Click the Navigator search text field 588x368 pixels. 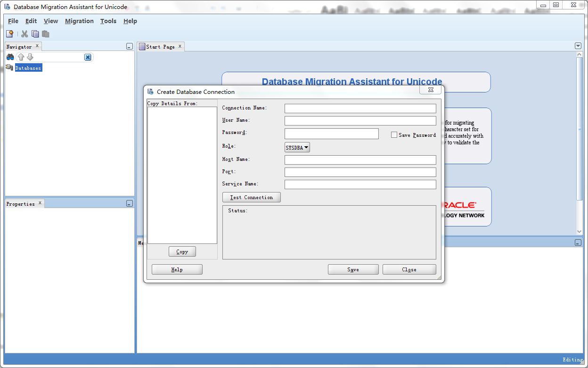pyautogui.click(x=59, y=57)
